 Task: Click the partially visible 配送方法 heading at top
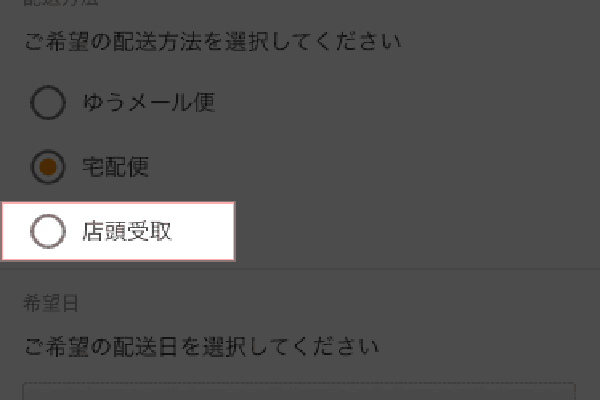(x=60, y=2)
